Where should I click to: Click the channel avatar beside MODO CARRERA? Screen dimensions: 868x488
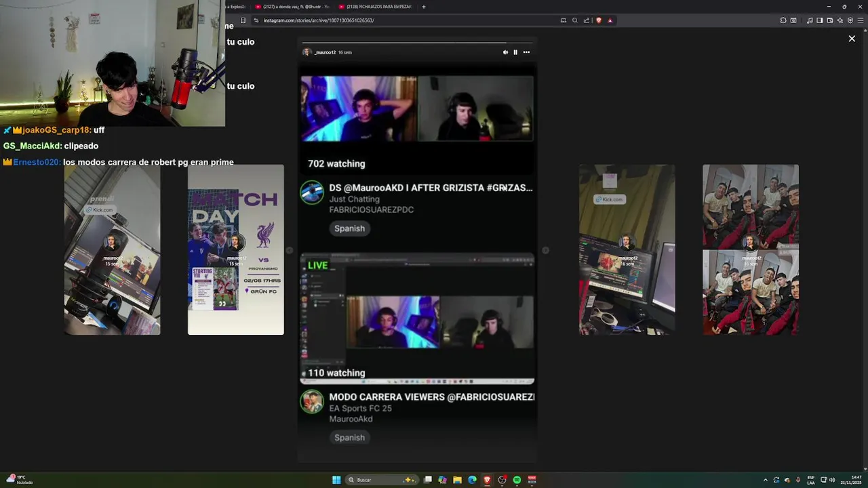(x=312, y=402)
